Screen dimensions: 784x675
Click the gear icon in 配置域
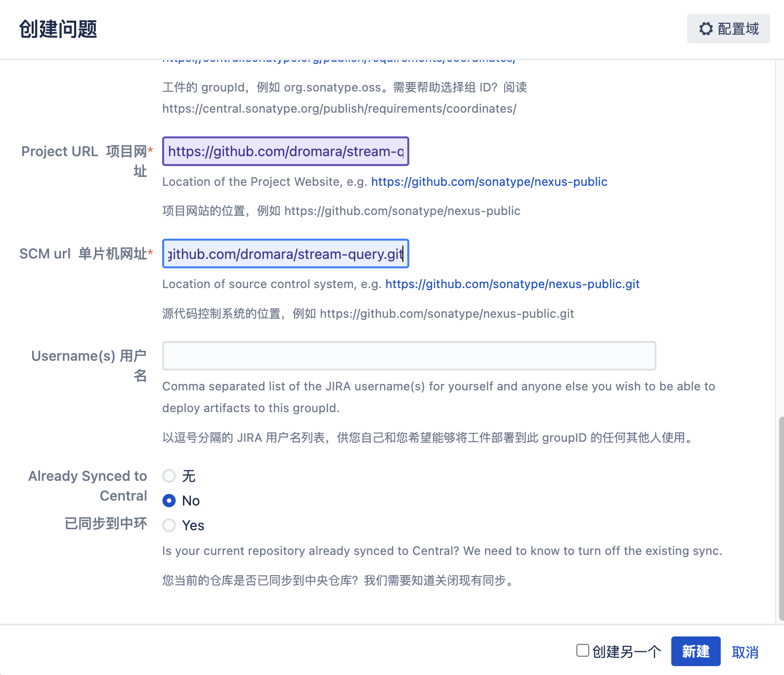coord(705,29)
